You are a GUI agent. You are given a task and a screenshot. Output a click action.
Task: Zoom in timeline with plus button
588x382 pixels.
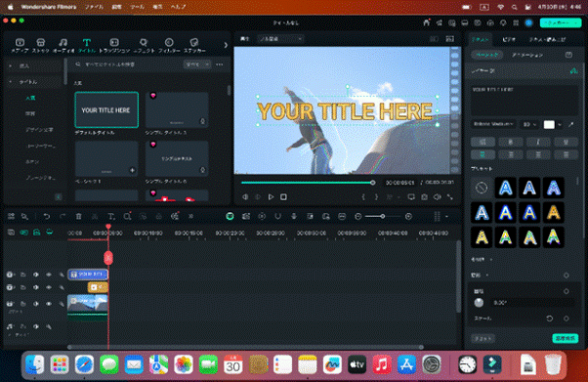tap(408, 216)
